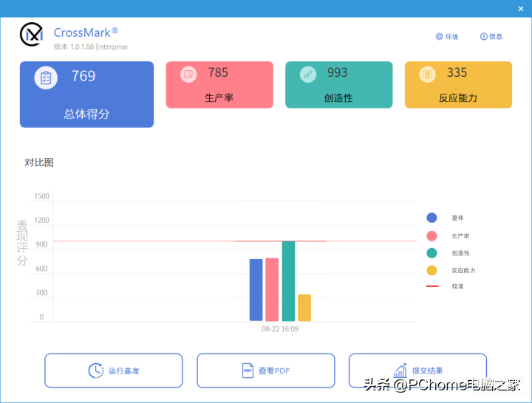Click the creativity icon beside 993
Image resolution: width=532 pixels, height=403 pixels.
point(308,74)
